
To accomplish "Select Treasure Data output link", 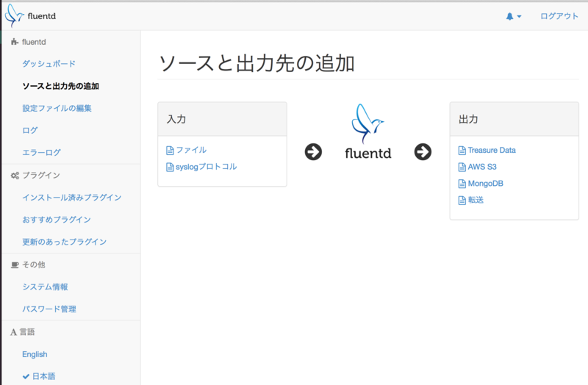I will (492, 151).
